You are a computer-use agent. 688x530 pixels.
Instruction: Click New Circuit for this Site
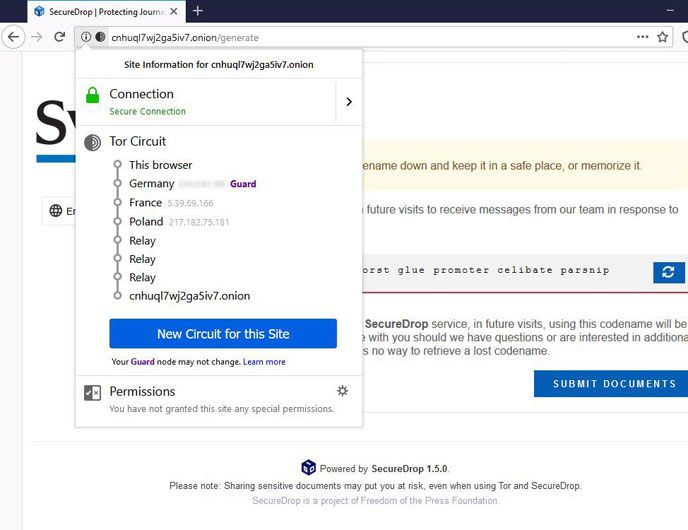click(x=222, y=334)
